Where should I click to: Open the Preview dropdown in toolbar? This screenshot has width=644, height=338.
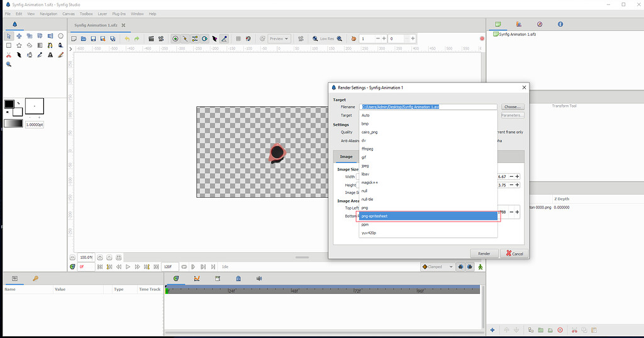pos(279,38)
